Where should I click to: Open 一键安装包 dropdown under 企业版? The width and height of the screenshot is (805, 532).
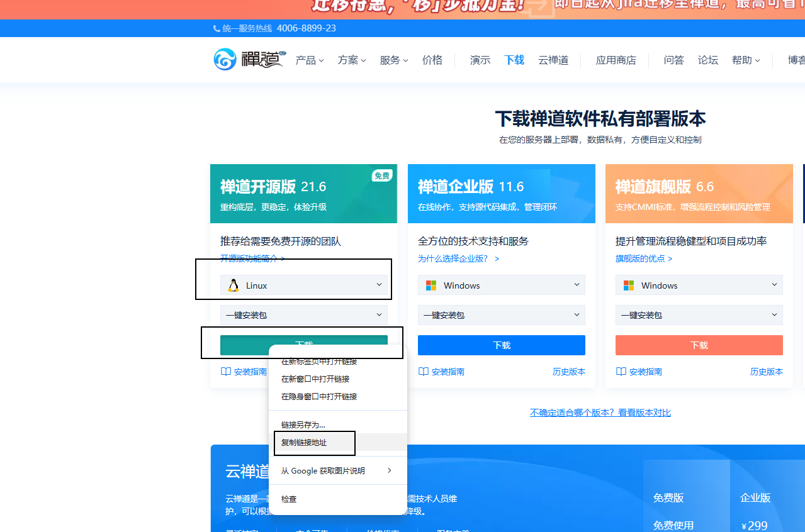[x=502, y=314]
